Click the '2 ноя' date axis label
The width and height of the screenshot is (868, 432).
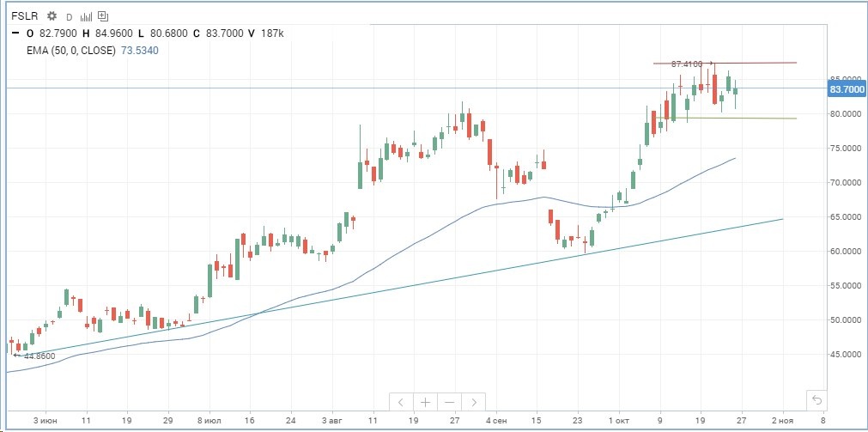click(x=783, y=420)
